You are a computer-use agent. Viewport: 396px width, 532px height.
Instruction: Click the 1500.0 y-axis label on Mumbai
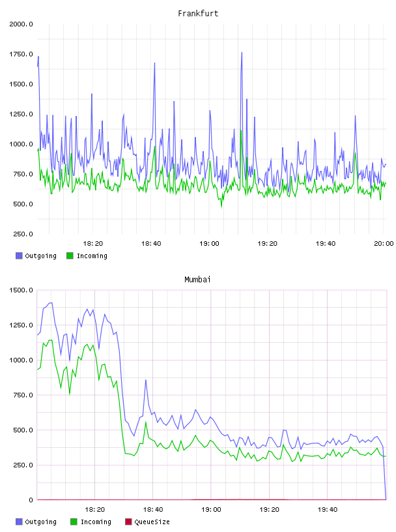[21, 290]
